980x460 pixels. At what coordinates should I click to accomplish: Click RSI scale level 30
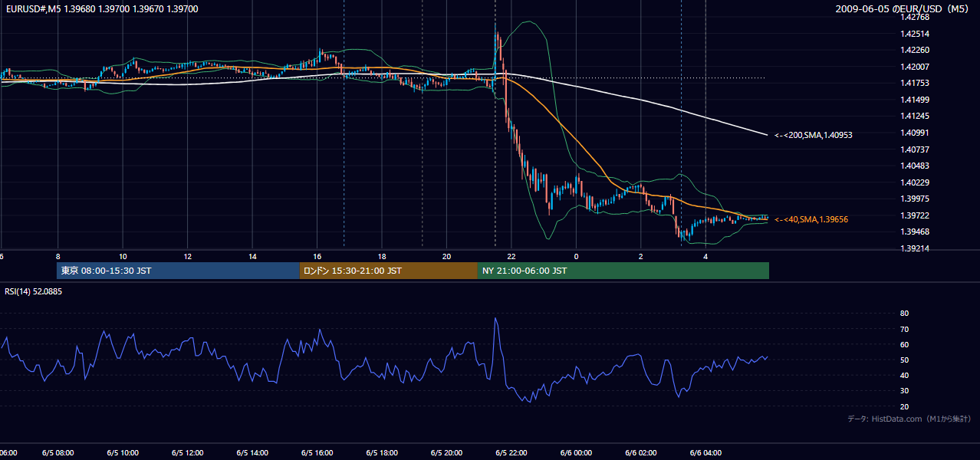coord(904,391)
